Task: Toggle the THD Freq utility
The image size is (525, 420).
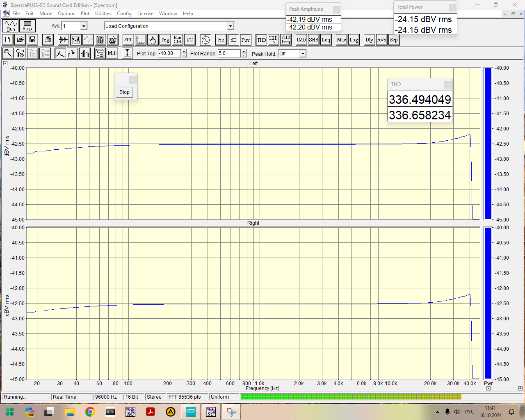Action: pos(286,40)
